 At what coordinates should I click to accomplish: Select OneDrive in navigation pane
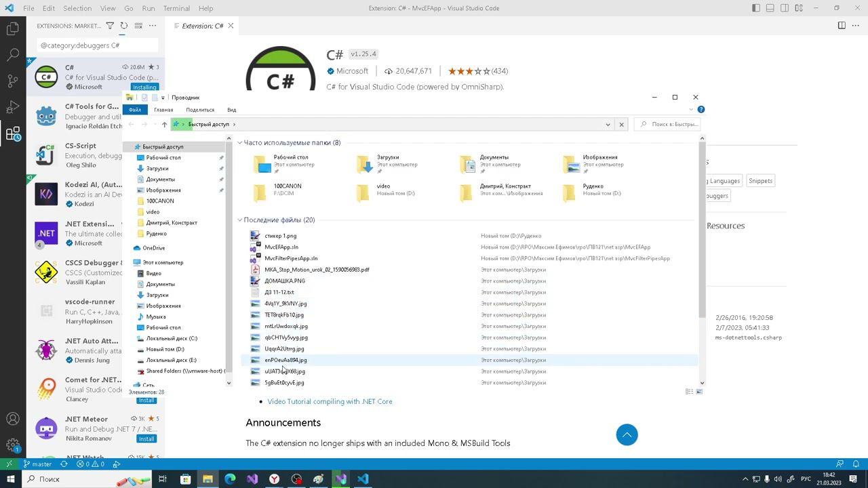coord(154,248)
